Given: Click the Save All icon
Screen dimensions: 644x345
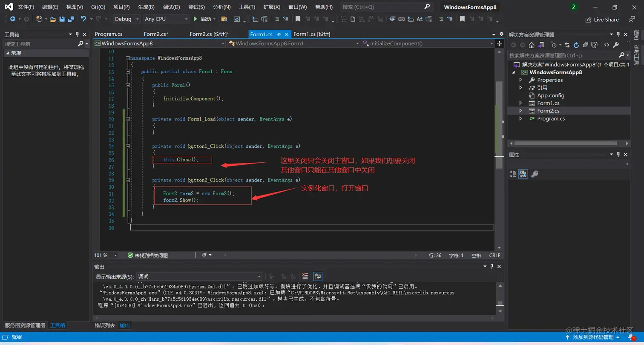Looking at the screenshot, I should pyautogui.click(x=71, y=19).
